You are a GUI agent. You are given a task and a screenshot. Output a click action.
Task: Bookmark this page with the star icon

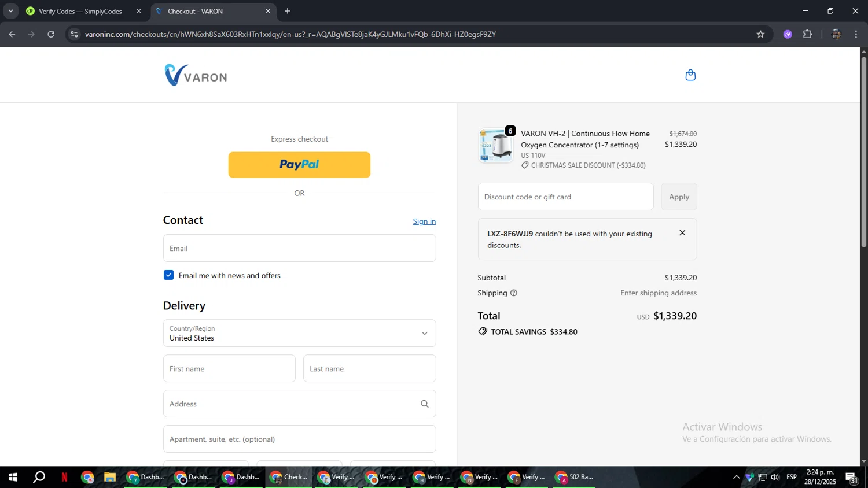[x=760, y=34]
